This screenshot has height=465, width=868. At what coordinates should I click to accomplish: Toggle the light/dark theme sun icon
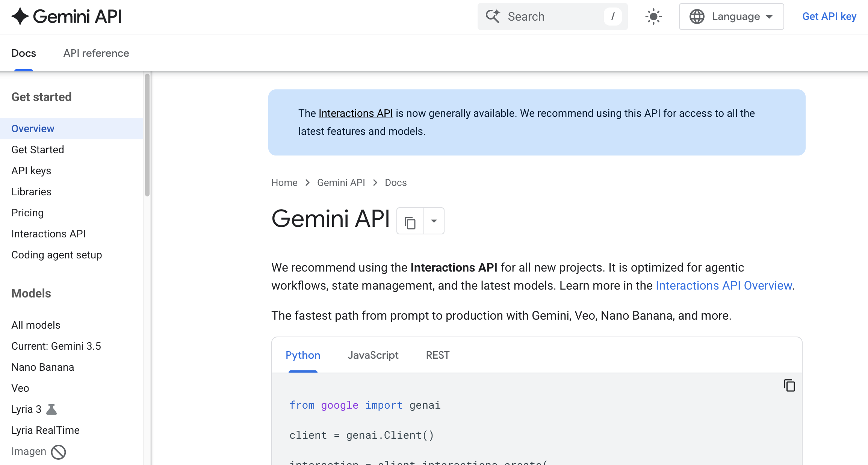click(x=653, y=17)
